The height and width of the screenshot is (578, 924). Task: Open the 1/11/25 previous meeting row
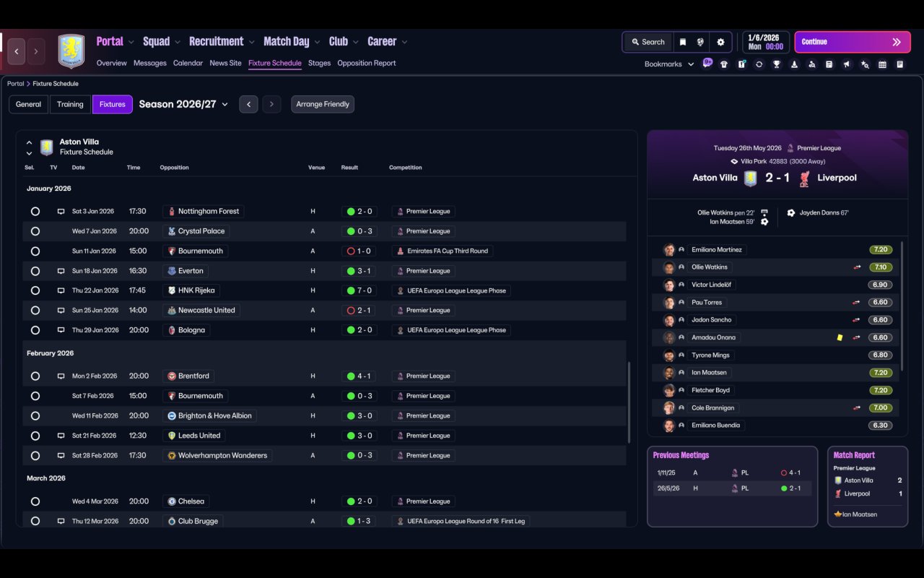click(x=732, y=473)
